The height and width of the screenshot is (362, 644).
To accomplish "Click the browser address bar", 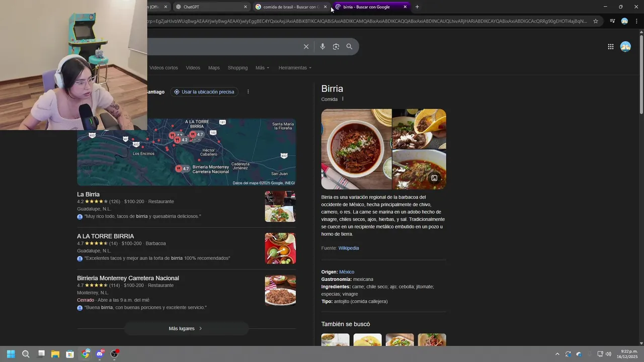I will 367,21.
